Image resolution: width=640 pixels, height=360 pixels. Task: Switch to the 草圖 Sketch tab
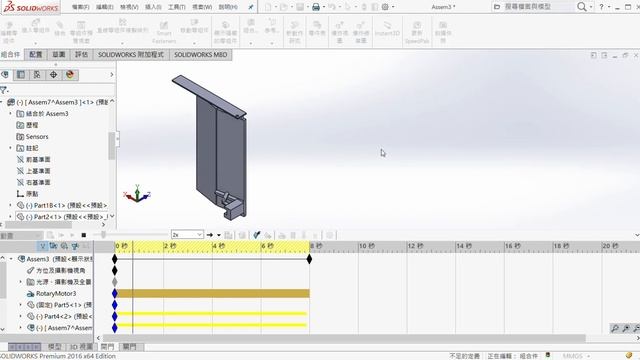pyautogui.click(x=59, y=55)
